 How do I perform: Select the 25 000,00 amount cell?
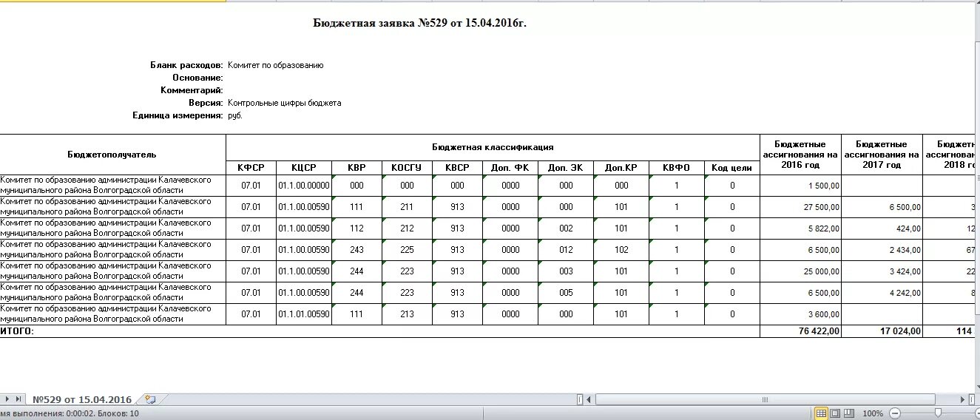click(801, 271)
